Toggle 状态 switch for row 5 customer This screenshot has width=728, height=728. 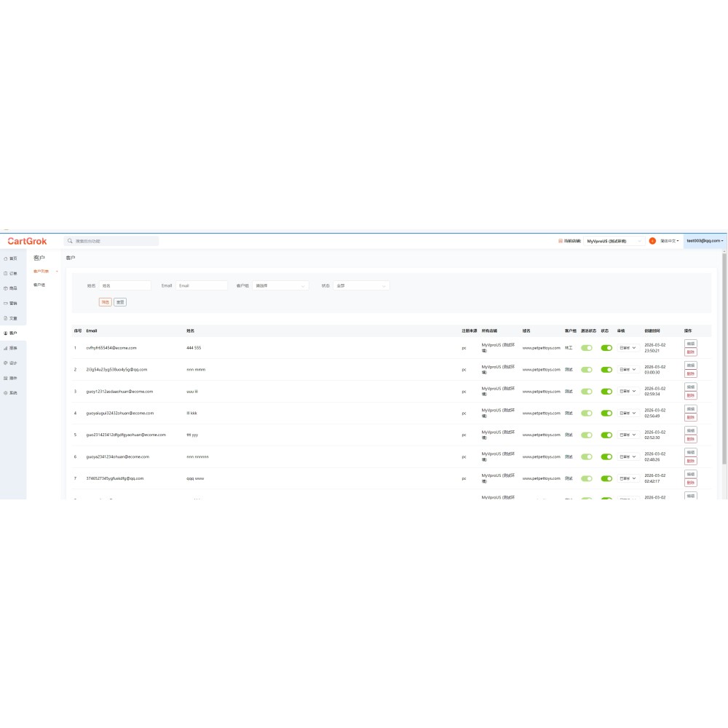606,435
